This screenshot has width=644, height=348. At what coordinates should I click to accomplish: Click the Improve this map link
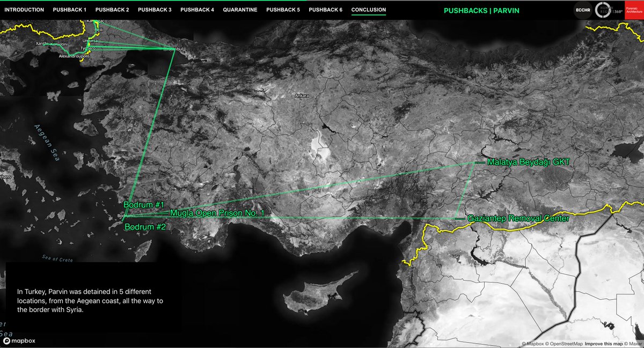coord(603,344)
